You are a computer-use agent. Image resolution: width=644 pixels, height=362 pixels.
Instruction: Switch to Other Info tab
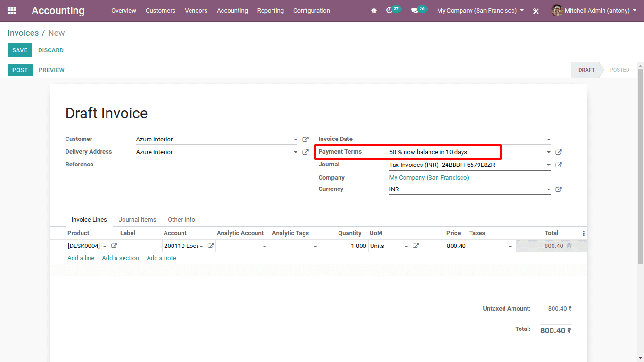[x=182, y=219]
